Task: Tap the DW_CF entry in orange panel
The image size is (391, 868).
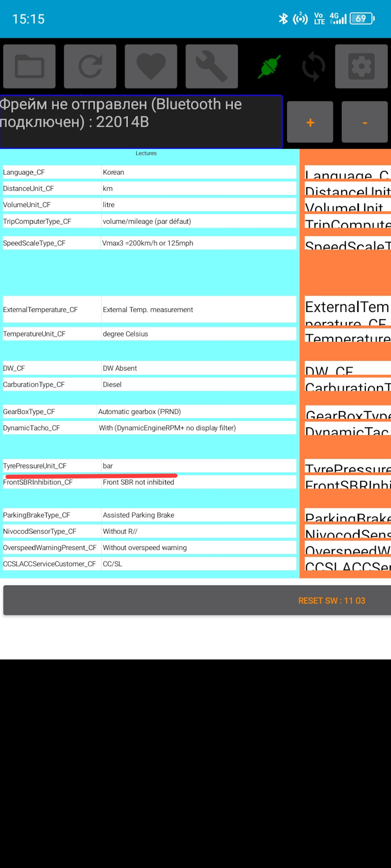Action: [x=348, y=368]
